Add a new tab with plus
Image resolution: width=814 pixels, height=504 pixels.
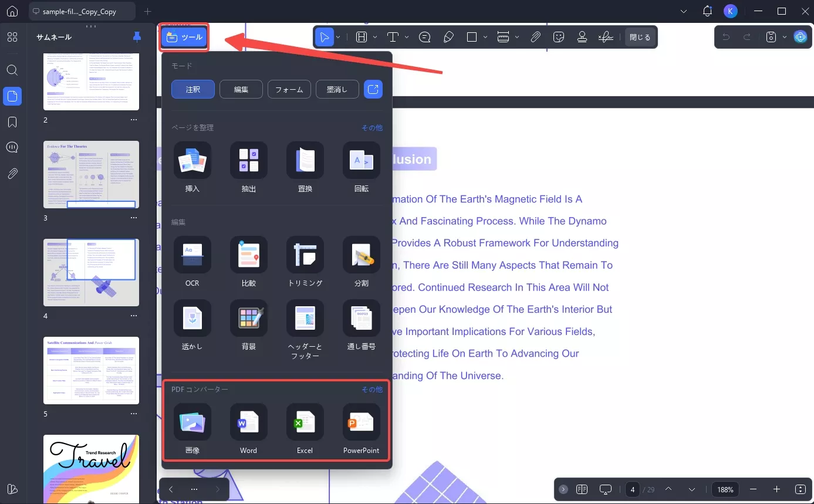pos(147,11)
